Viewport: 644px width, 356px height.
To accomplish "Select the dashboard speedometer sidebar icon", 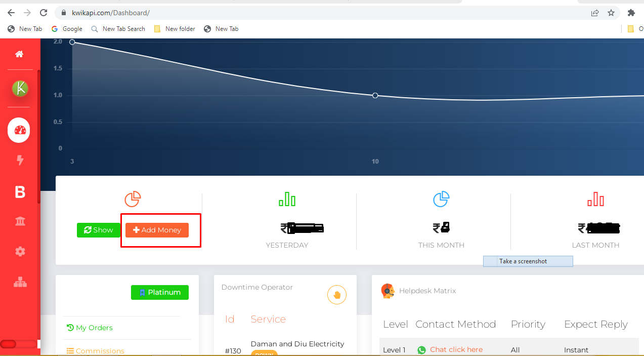I will (19, 131).
